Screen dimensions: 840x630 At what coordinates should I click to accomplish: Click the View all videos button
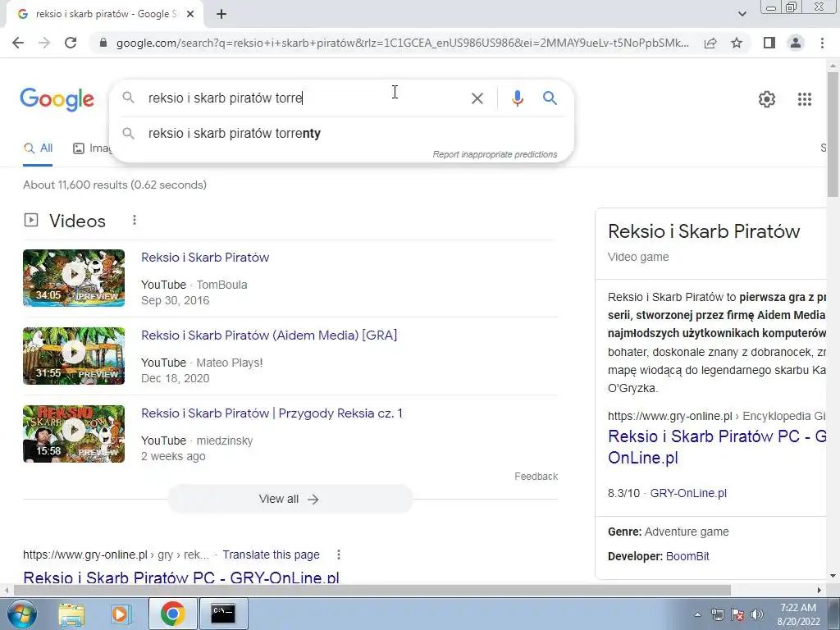[x=290, y=499]
